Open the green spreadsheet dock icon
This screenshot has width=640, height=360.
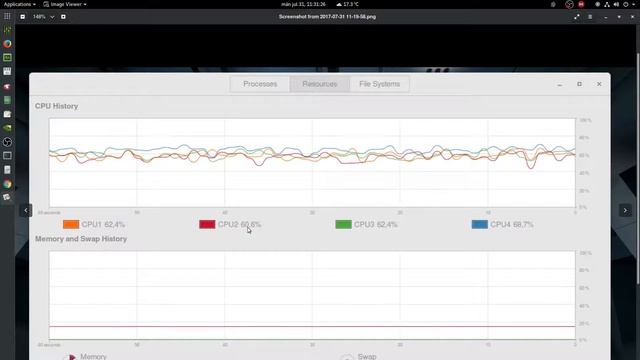[7, 100]
